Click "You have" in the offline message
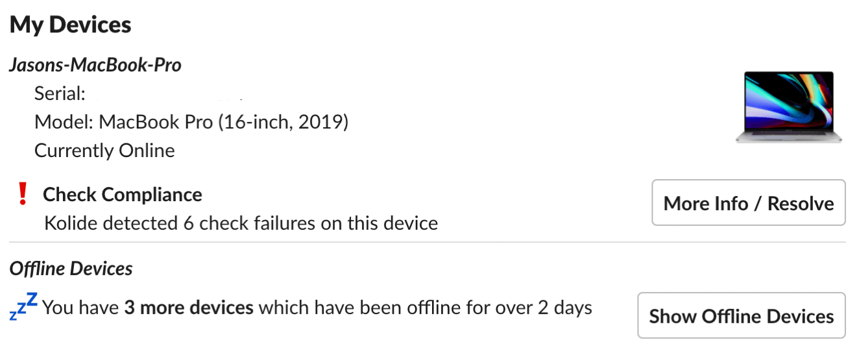The width and height of the screenshot is (868, 357). [x=81, y=307]
